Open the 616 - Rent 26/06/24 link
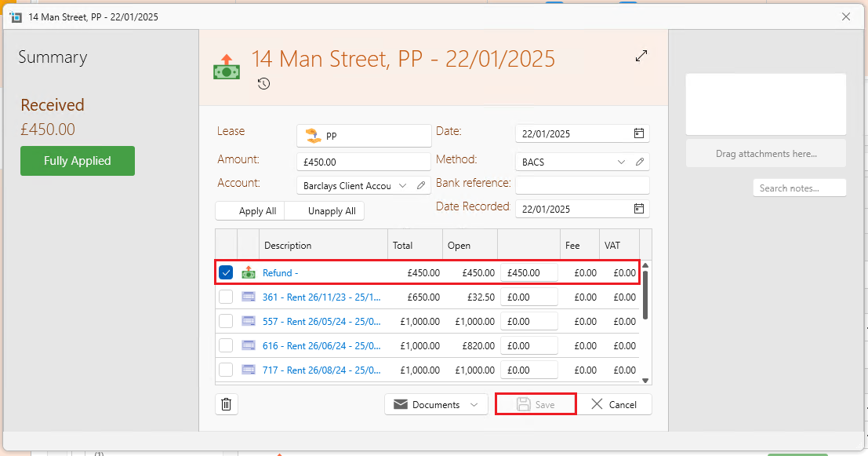This screenshot has height=456, width=868. point(321,346)
